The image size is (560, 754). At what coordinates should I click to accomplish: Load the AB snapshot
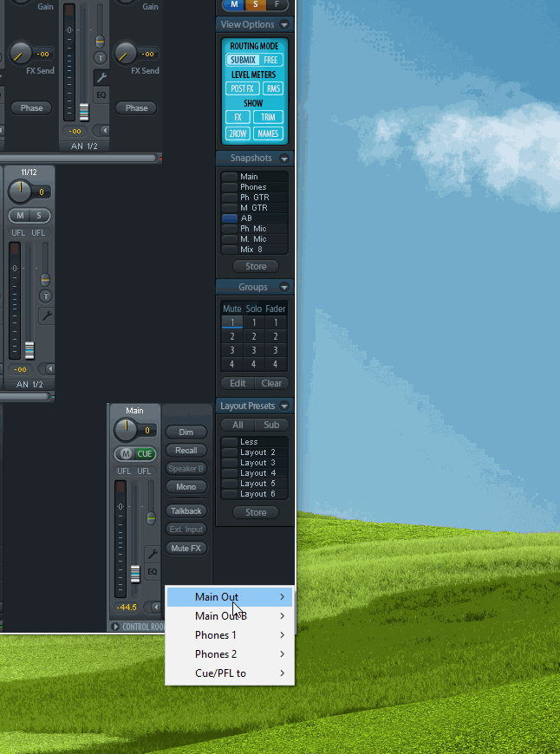tap(255, 218)
